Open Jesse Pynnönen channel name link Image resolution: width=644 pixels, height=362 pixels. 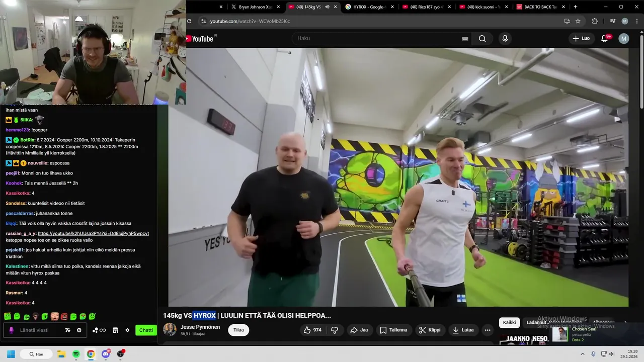point(200,327)
